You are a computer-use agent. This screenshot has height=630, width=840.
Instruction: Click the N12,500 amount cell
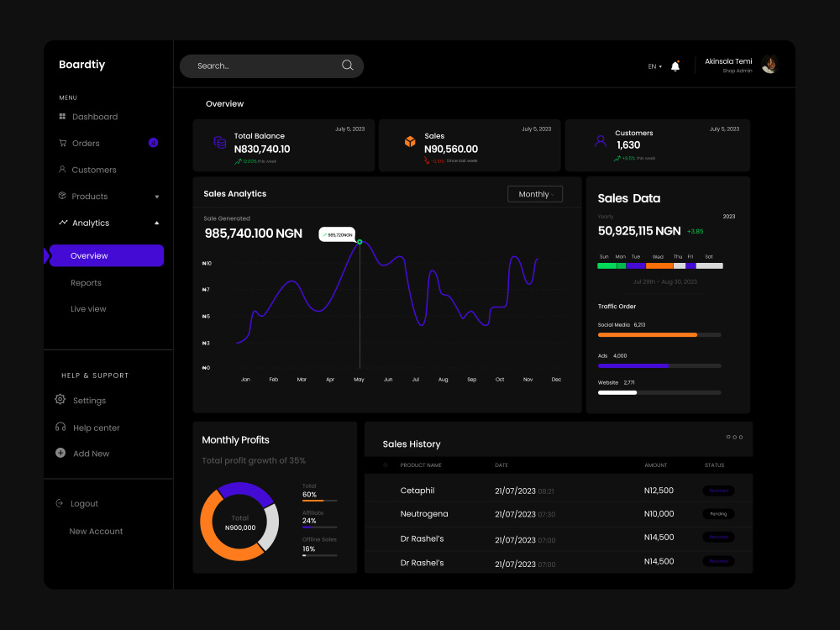[x=659, y=491]
